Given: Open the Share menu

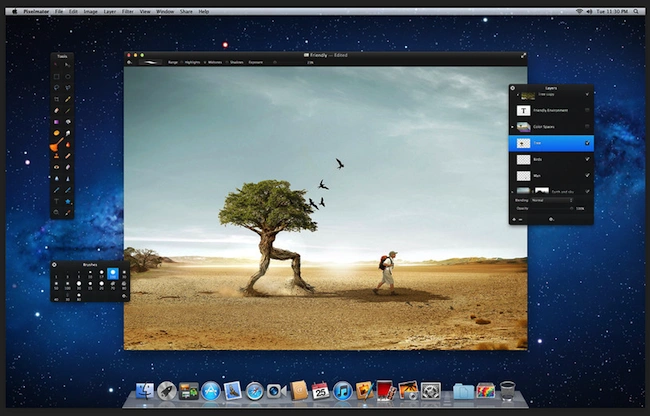Looking at the screenshot, I should (186, 12).
